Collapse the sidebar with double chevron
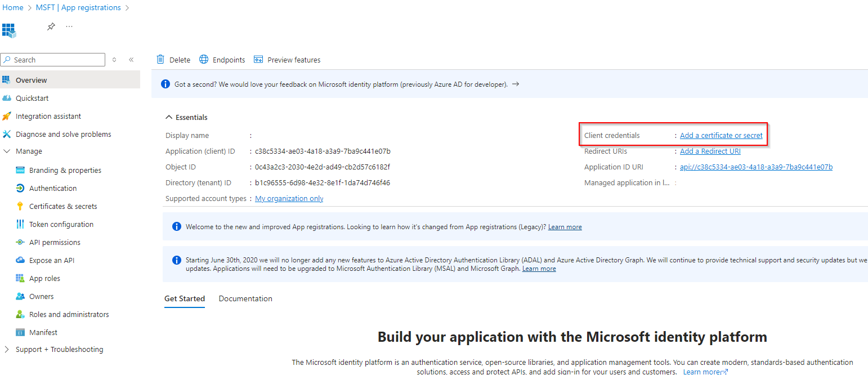This screenshot has width=868, height=375. 131,60
